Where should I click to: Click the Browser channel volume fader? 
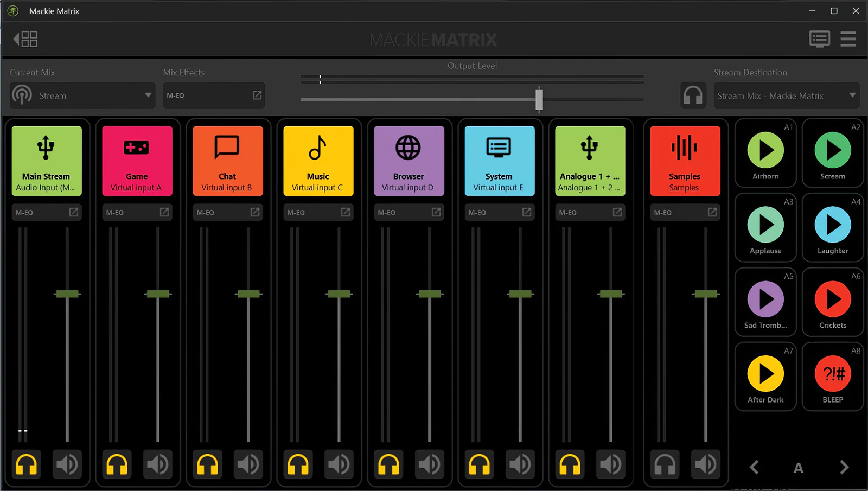coord(430,294)
